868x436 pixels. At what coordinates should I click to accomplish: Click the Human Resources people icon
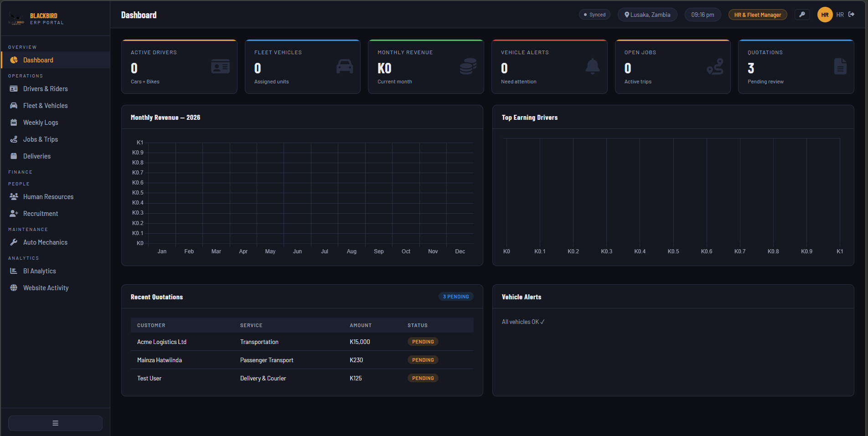(x=14, y=196)
